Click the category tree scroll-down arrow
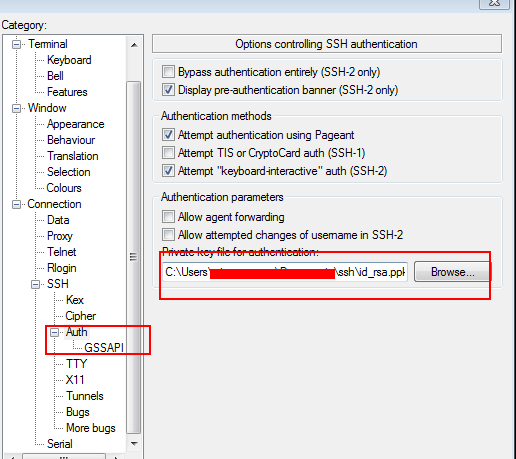Screen dimensions: 516x459 tap(134, 444)
